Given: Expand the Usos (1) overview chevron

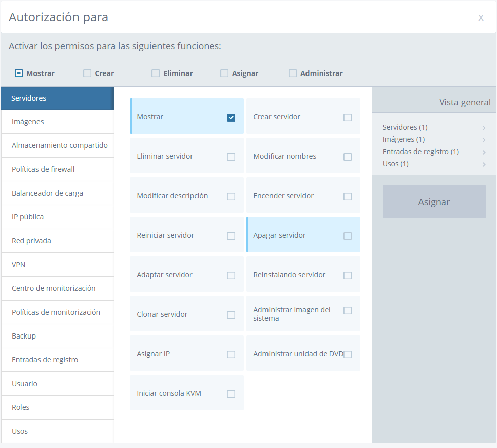Looking at the screenshot, I should pos(484,164).
